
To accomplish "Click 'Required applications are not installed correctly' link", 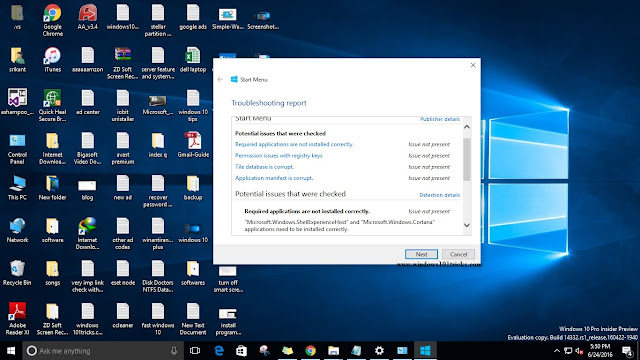I will click(x=294, y=144).
